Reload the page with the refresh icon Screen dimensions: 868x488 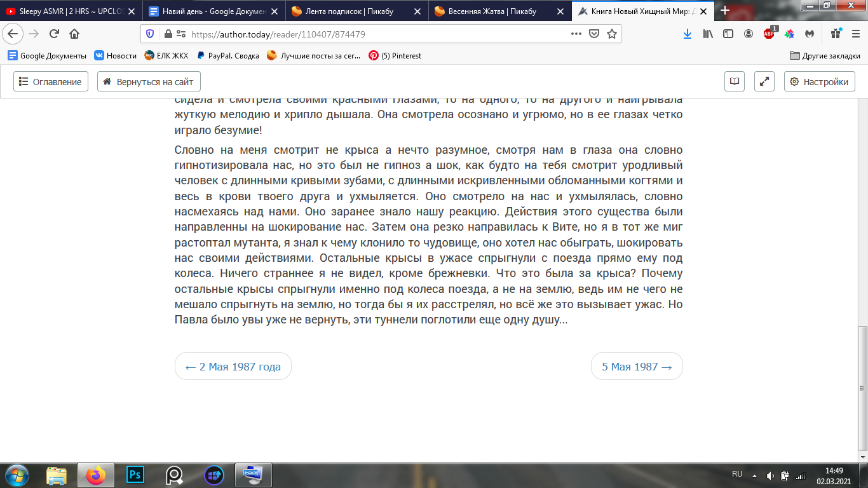(54, 34)
